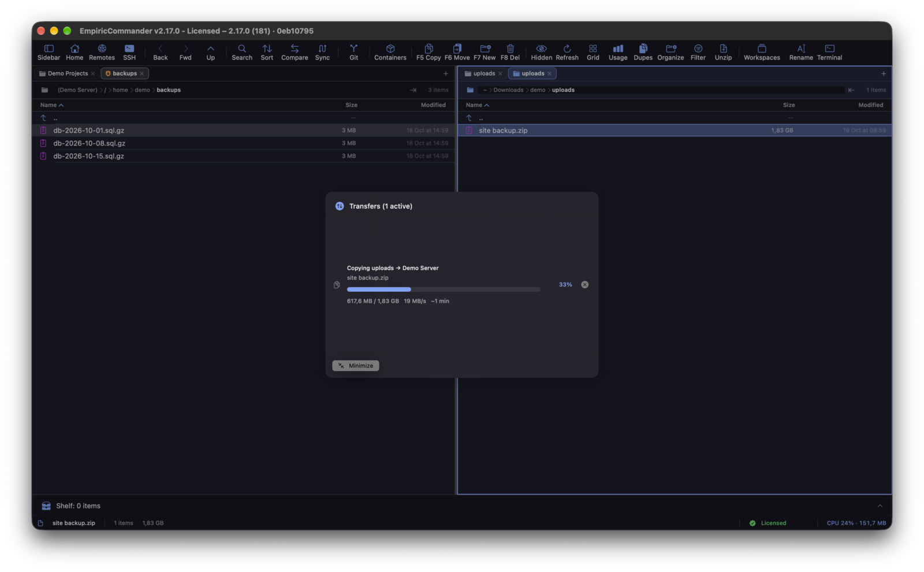Open SSH connection tool
Viewport: 924px width, 572px height.
pyautogui.click(x=129, y=52)
